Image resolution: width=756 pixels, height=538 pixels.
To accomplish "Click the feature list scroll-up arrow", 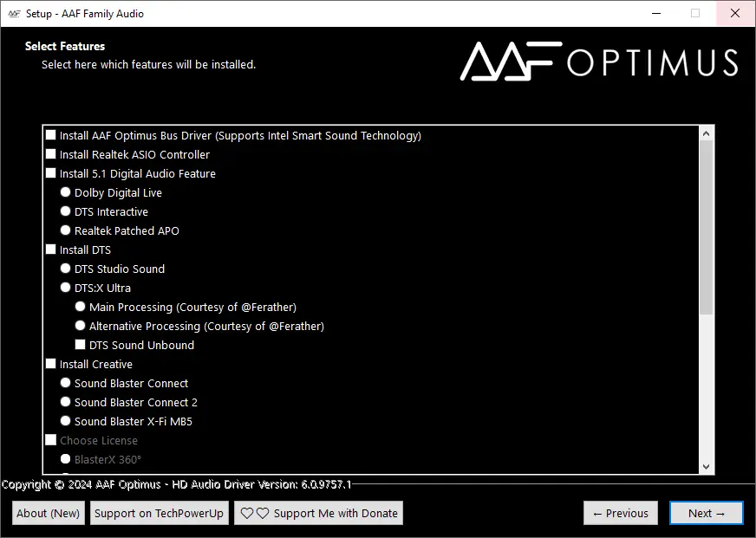I will [x=707, y=133].
